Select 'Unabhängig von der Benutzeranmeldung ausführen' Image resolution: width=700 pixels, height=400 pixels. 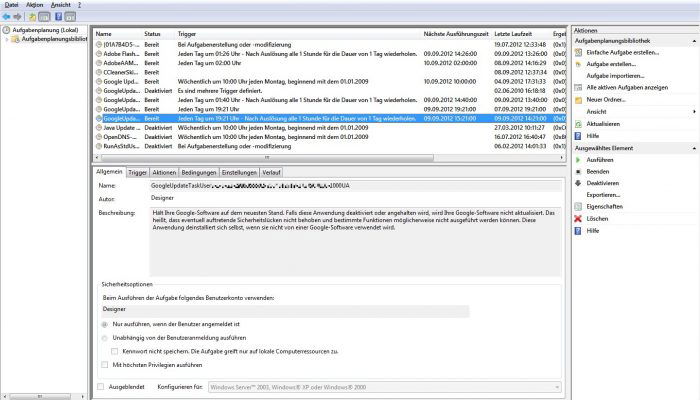pos(104,338)
